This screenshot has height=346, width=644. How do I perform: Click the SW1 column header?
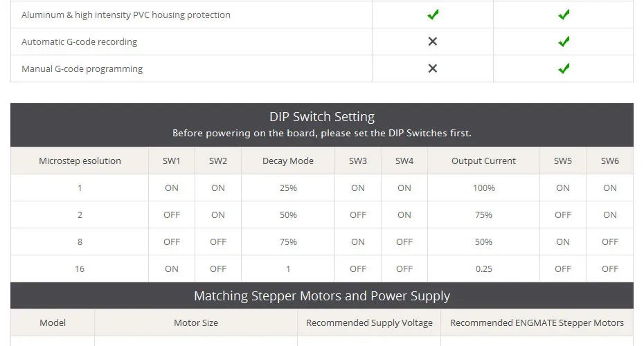172,161
